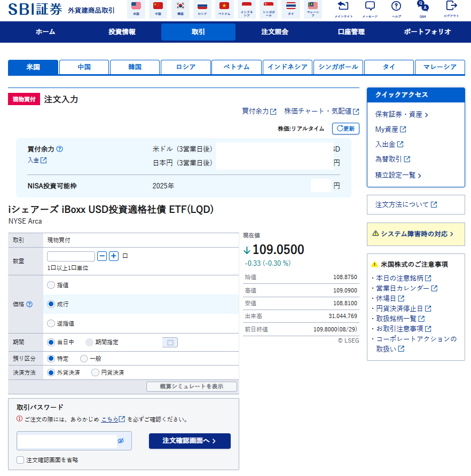Decrease quantity with minus button
Screen dimensions: 471x476
(x=102, y=256)
